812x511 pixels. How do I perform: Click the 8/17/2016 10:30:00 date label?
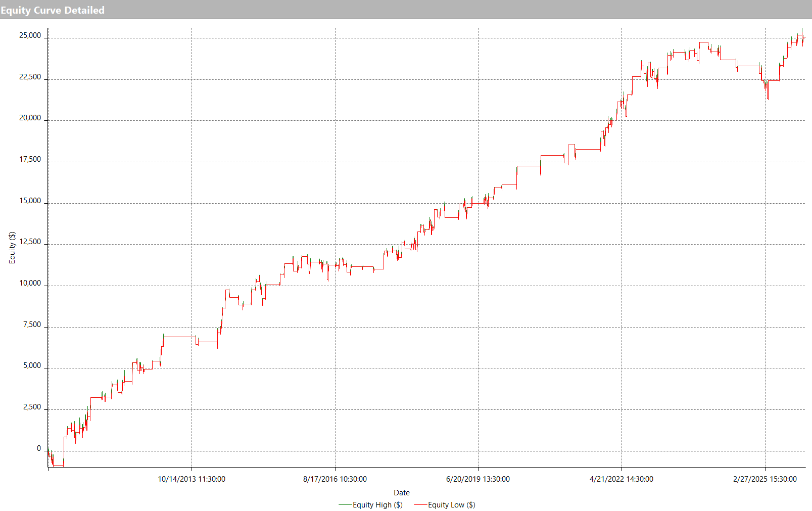tap(335, 479)
